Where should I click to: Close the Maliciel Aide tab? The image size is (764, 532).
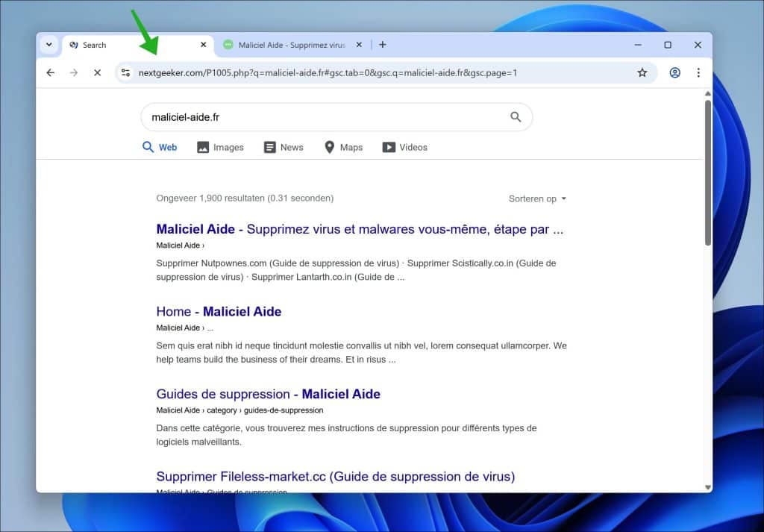(359, 45)
